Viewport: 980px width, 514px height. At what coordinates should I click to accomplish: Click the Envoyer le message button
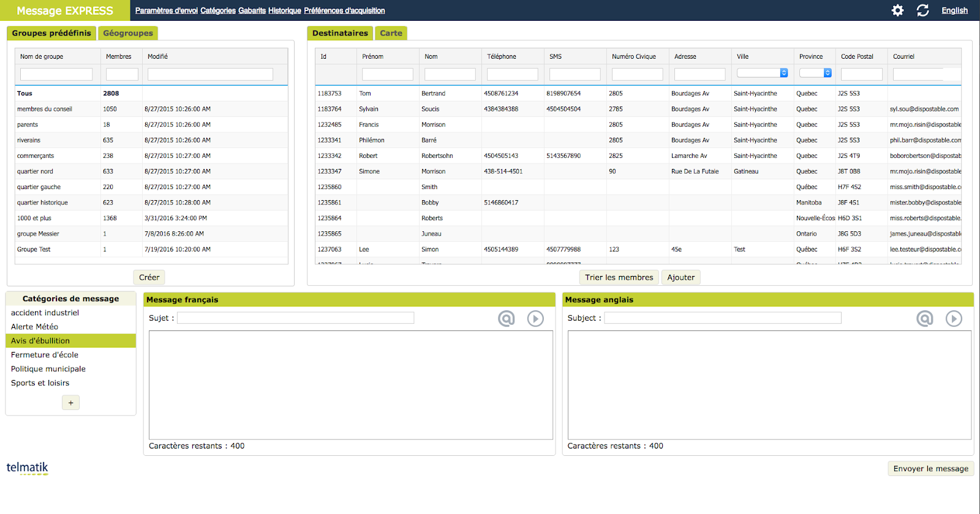point(930,469)
